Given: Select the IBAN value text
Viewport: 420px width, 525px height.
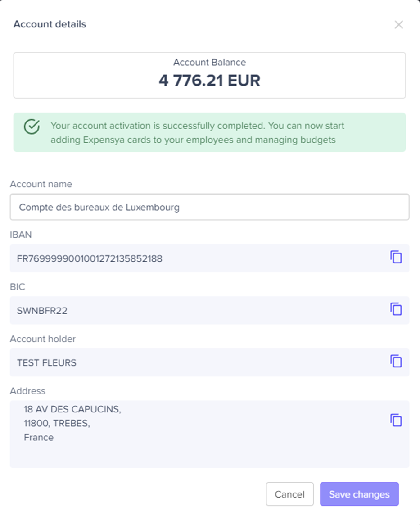Looking at the screenshot, I should click(x=90, y=259).
